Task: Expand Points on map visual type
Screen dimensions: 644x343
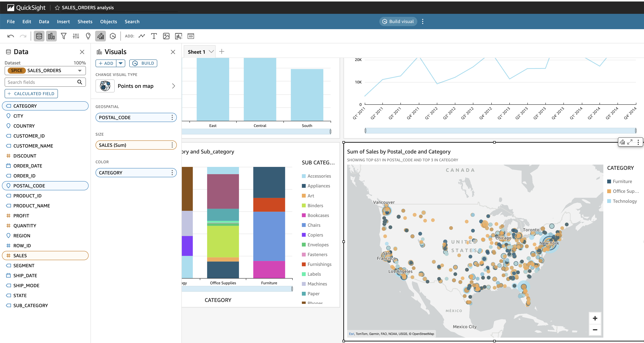Action: 174,86
